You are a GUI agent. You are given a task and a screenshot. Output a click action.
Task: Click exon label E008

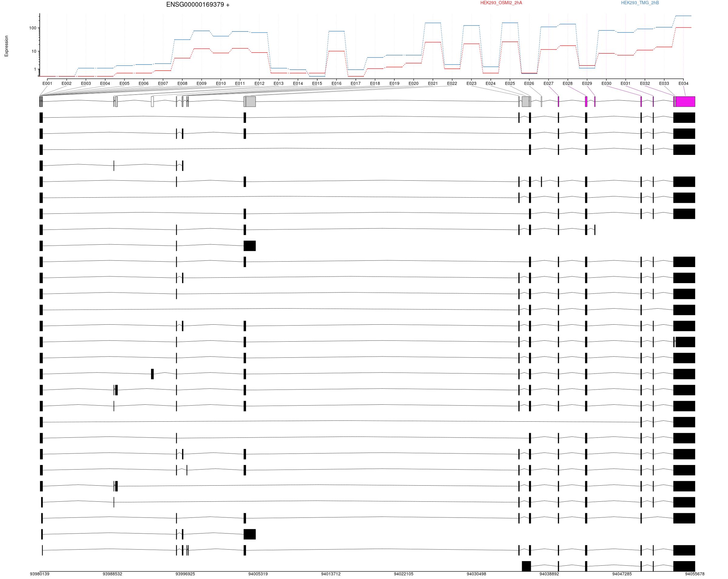pos(182,83)
